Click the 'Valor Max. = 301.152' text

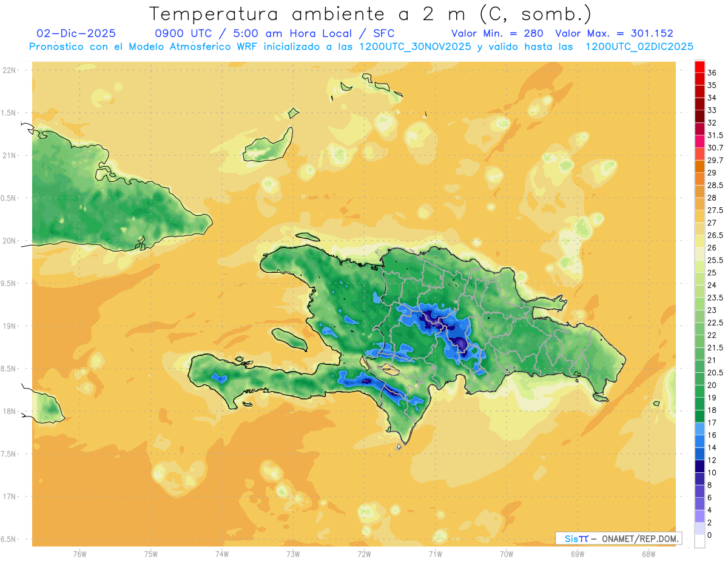tap(614, 33)
